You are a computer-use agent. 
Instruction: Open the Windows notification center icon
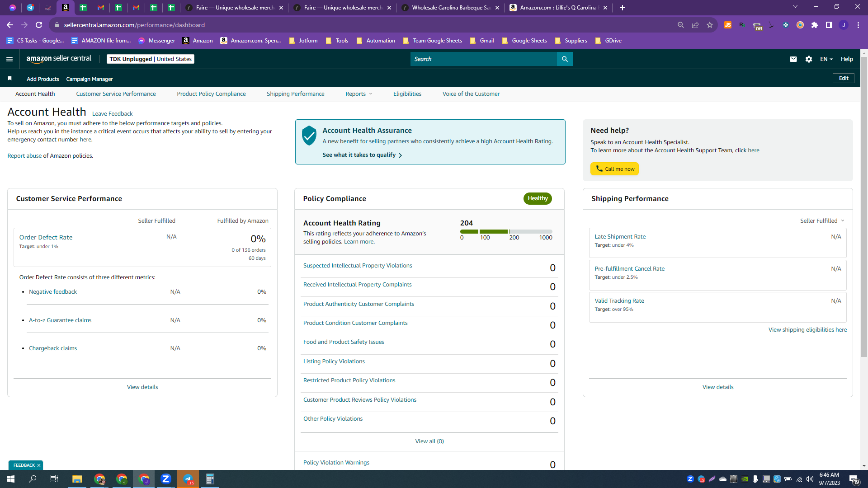[x=854, y=479]
